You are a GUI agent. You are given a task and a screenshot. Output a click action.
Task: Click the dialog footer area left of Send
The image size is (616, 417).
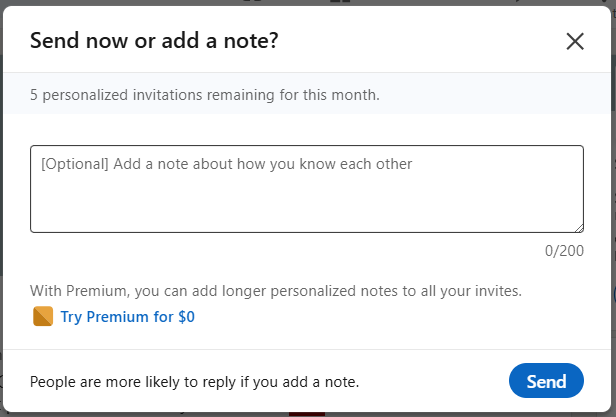(434, 381)
